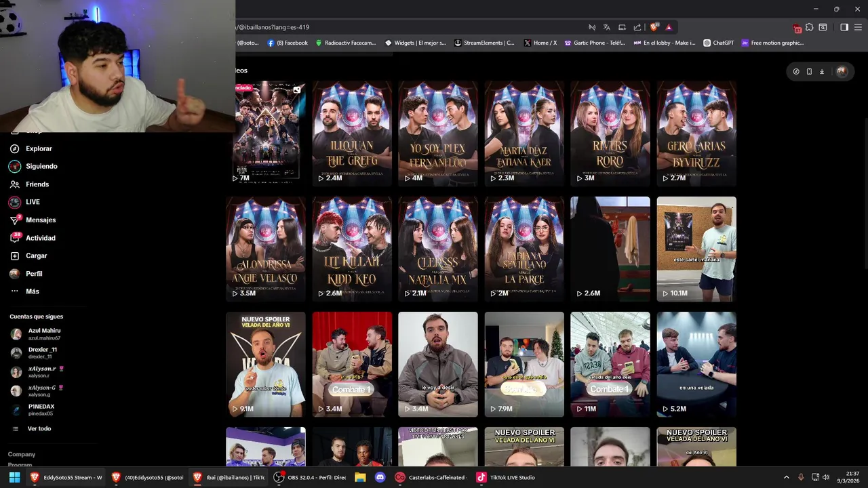
Task: Open Alondrissa vs Angie Velasco video
Action: coord(266,249)
